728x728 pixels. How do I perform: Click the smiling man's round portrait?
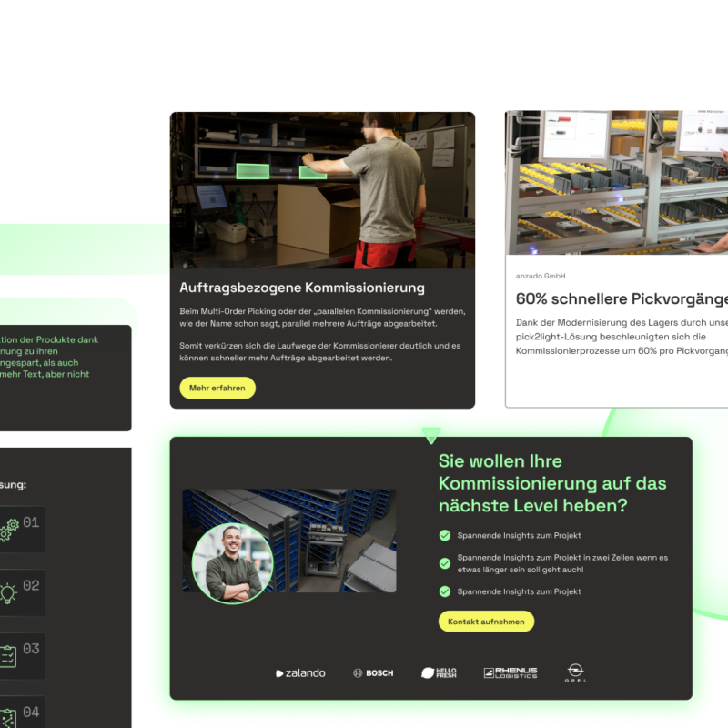232,563
